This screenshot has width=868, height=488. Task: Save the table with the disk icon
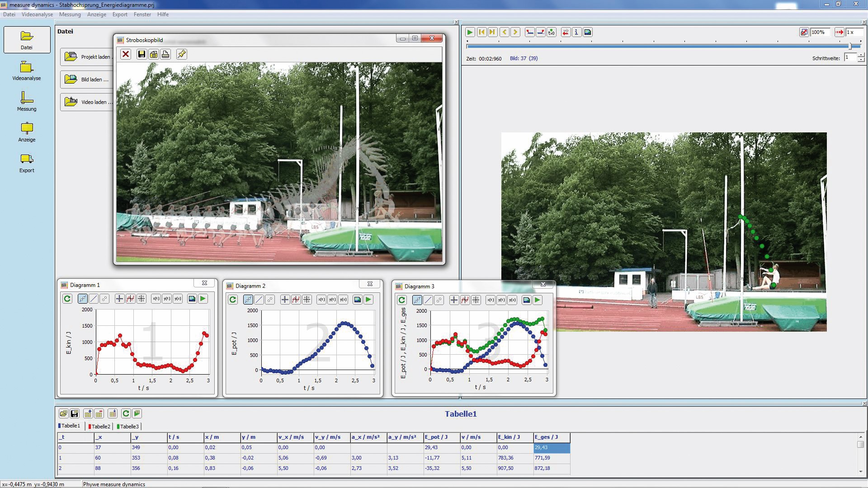pyautogui.click(x=75, y=413)
